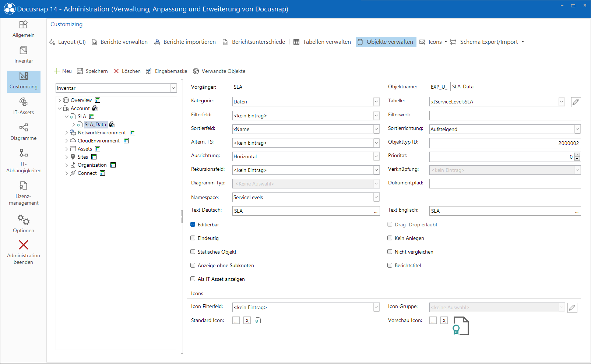This screenshot has width=591, height=364.
Task: Enable the Eindeutig checkbox
Action: (x=193, y=238)
